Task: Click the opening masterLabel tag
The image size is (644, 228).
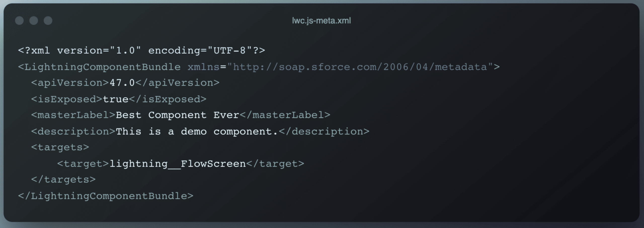Action: tap(73, 115)
